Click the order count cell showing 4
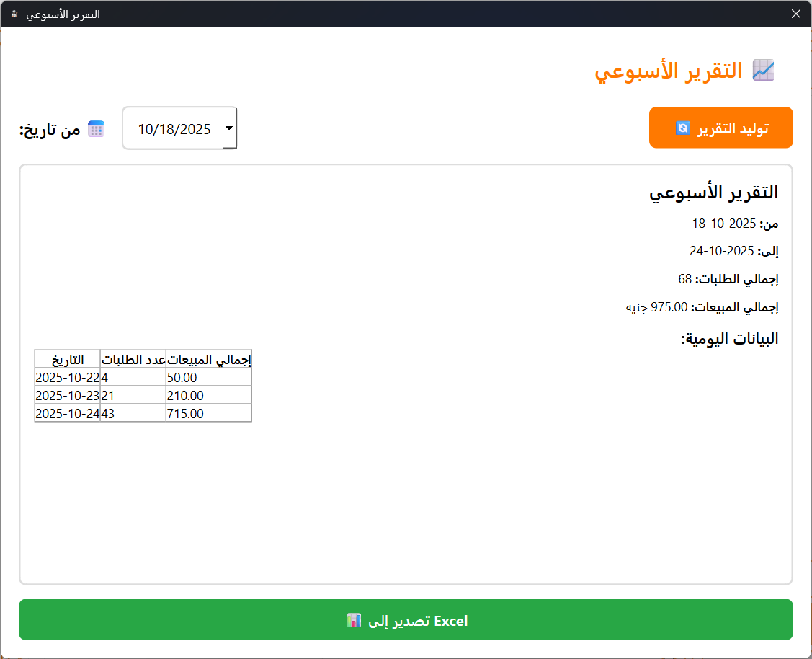The image size is (812, 659). pos(133,377)
